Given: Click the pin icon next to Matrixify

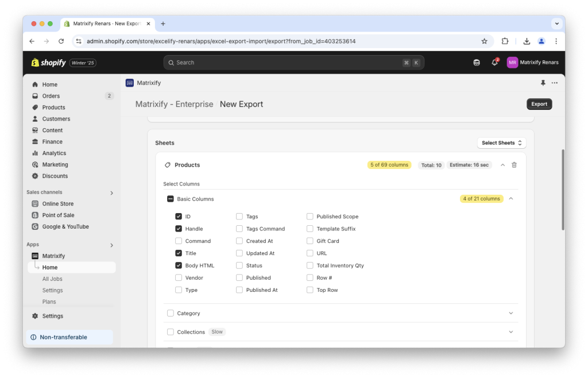Looking at the screenshot, I should pyautogui.click(x=542, y=83).
